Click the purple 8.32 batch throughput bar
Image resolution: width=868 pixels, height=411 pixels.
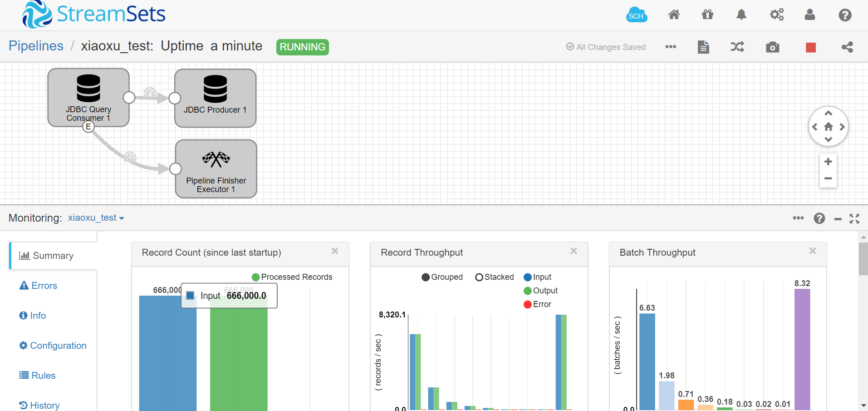[802, 350]
